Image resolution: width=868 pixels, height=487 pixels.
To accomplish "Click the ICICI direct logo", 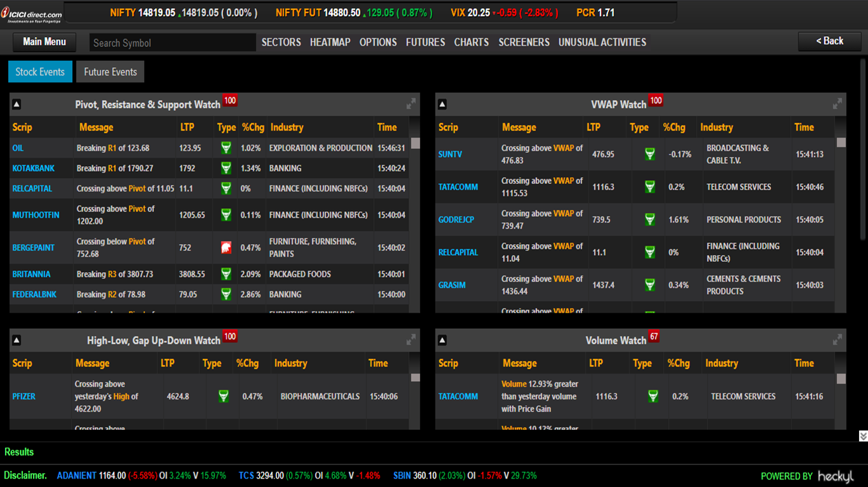I will (36, 14).
